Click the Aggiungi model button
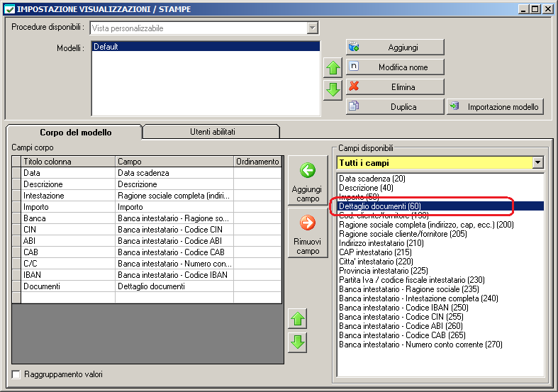558x392 pixels. pos(395,47)
